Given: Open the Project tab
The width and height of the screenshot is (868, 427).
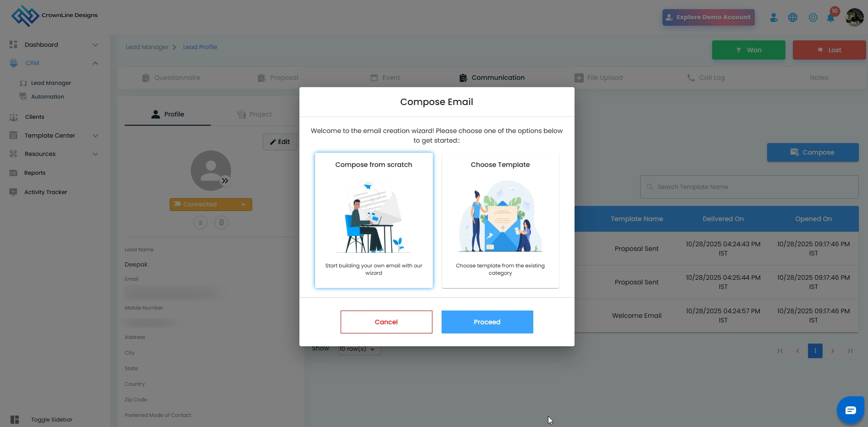Looking at the screenshot, I should tap(254, 114).
